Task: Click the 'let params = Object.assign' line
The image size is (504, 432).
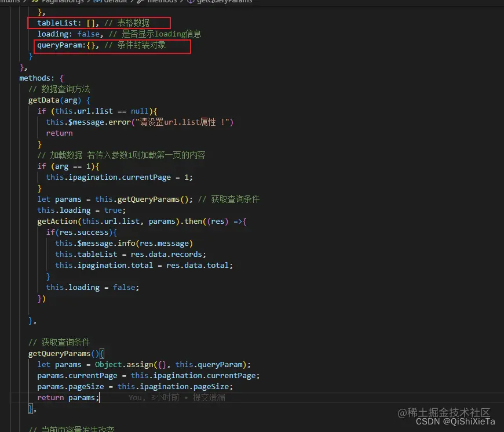Action: 144,365
